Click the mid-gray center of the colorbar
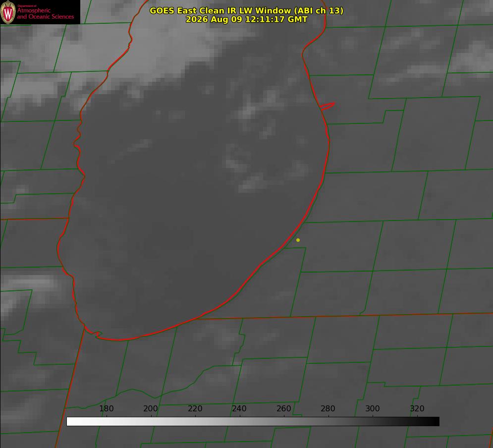The image size is (493, 448). pyautogui.click(x=253, y=422)
